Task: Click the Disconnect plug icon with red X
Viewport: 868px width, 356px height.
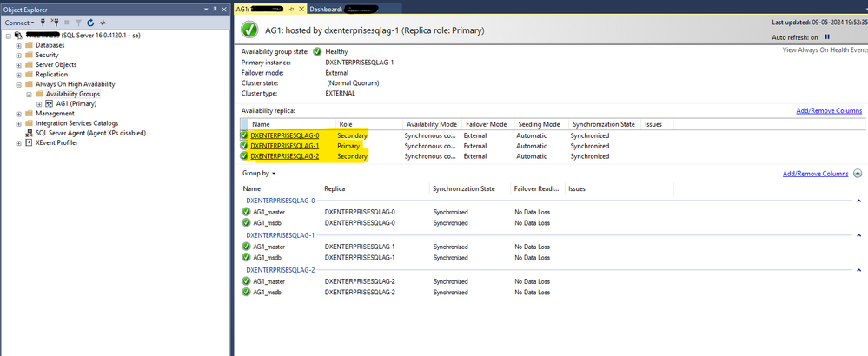Action: click(55, 23)
